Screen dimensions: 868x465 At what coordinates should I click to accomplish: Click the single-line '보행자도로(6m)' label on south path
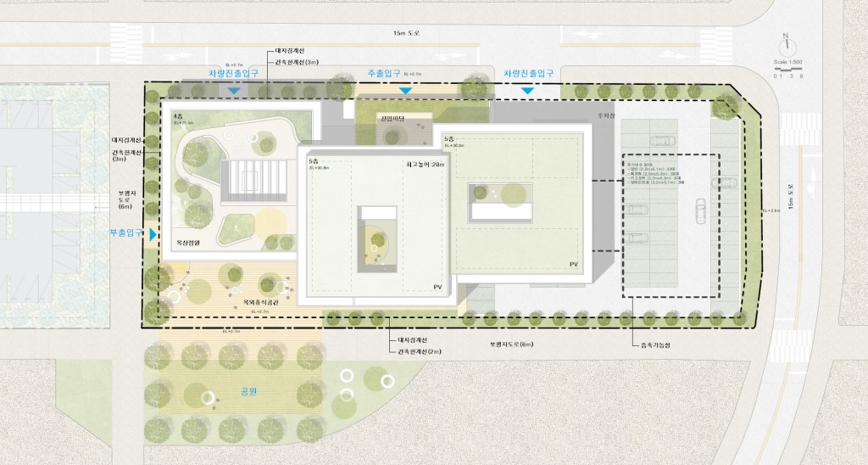pos(511,345)
